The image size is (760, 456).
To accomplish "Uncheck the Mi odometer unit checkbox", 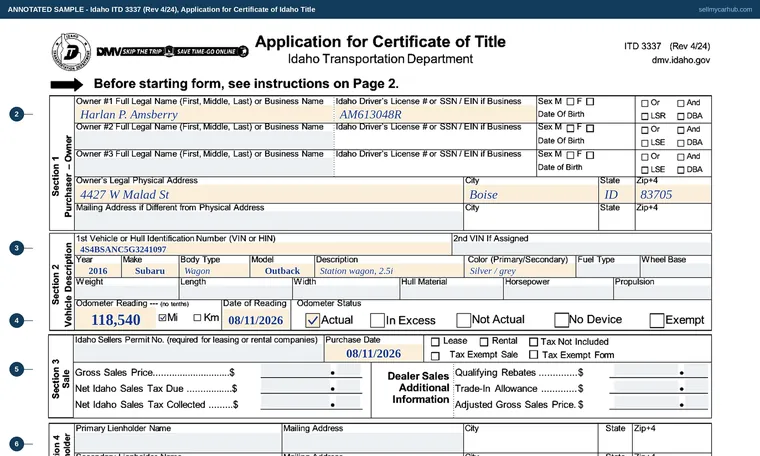I will pos(162,317).
